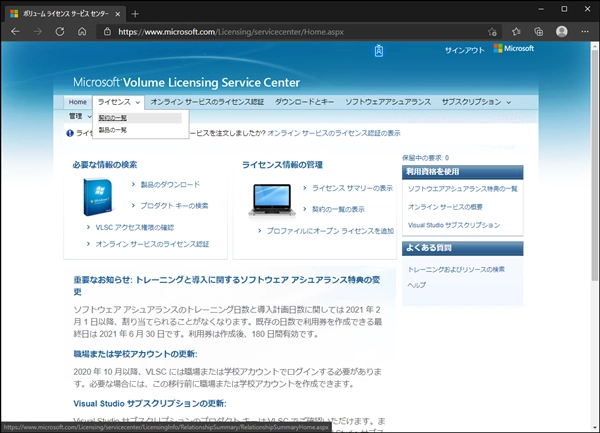Click the 必要な情報の検索 heading
Image resolution: width=600 pixels, height=433 pixels.
coord(105,165)
